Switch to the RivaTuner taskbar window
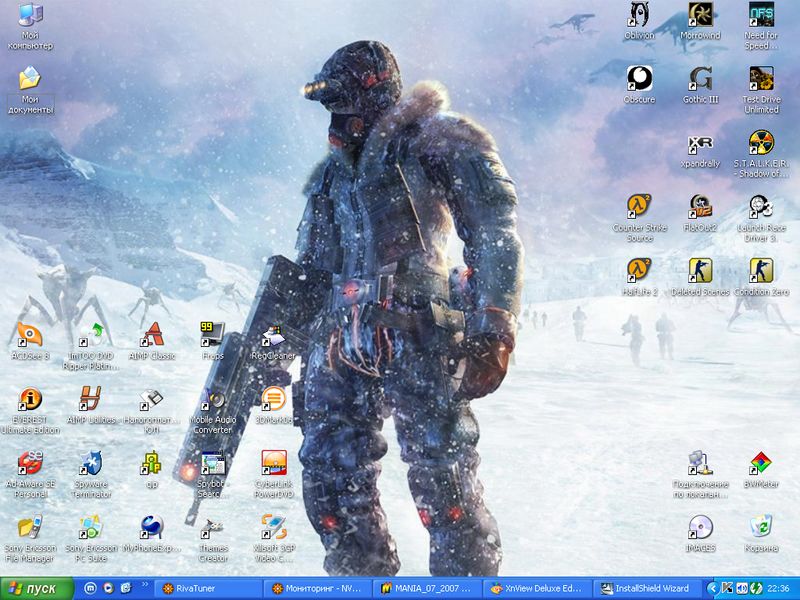The height and width of the screenshot is (600, 800). pos(208,589)
